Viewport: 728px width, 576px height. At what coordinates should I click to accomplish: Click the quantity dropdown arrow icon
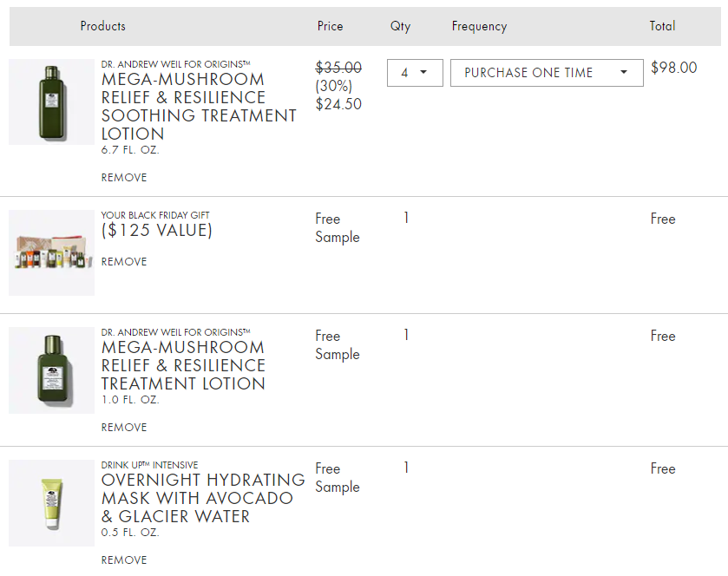[x=423, y=72]
